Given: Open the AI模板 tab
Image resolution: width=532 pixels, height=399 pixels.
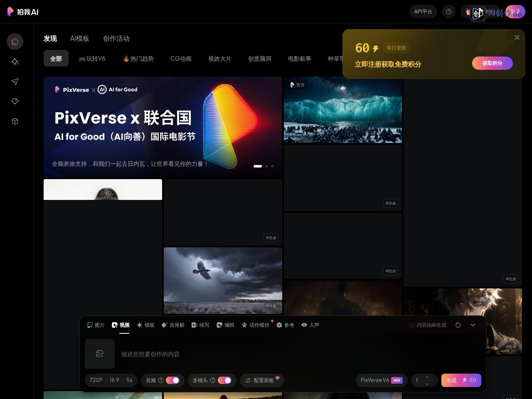Looking at the screenshot, I should tap(80, 38).
